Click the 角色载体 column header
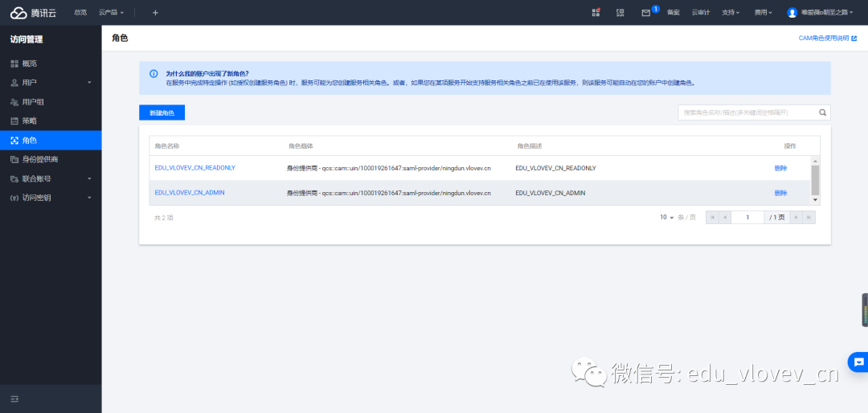This screenshot has height=413, width=868. (x=301, y=146)
